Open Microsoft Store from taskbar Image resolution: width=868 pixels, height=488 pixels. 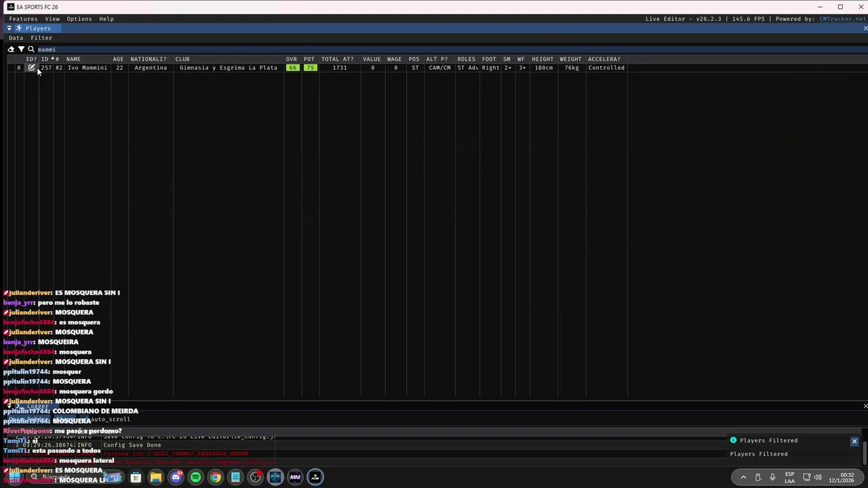tap(136, 477)
